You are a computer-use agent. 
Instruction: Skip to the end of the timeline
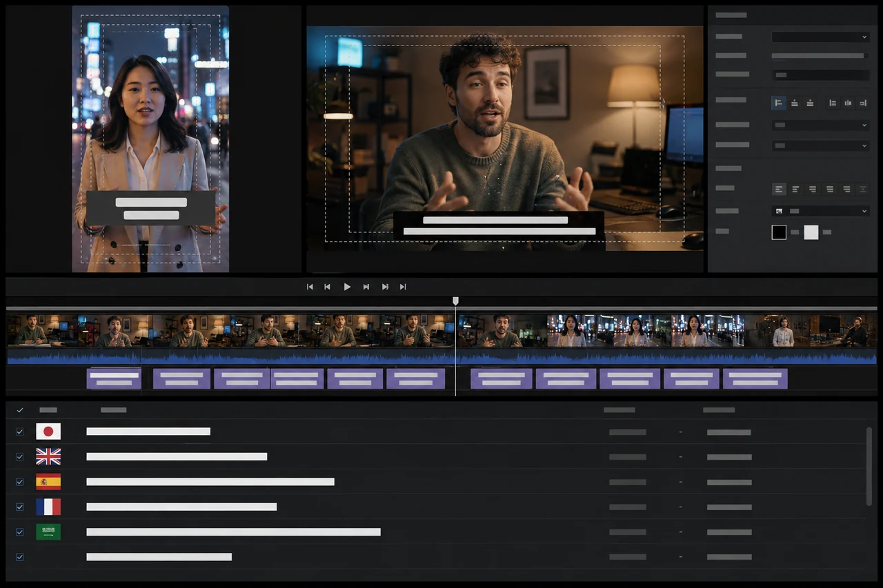click(403, 287)
